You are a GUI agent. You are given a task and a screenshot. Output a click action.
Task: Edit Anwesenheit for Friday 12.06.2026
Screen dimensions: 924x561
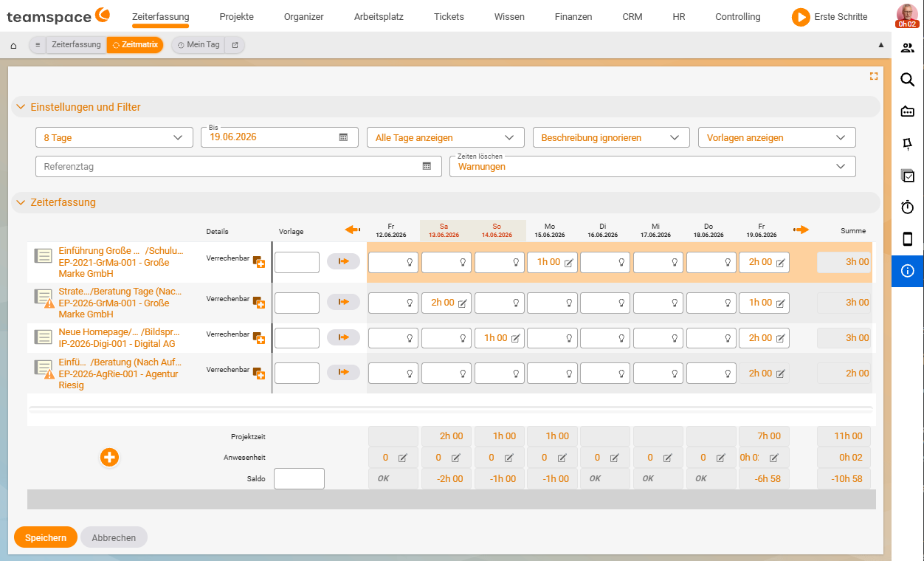coord(402,458)
